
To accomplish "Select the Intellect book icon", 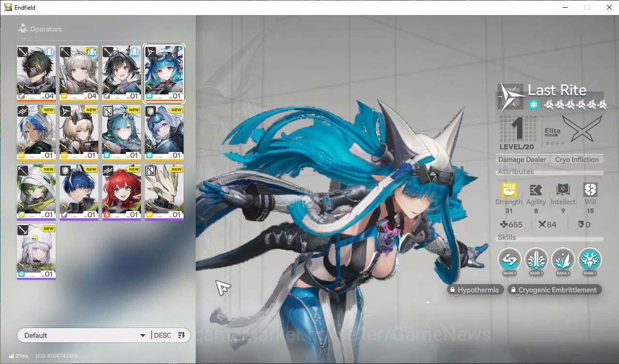I will tap(563, 190).
